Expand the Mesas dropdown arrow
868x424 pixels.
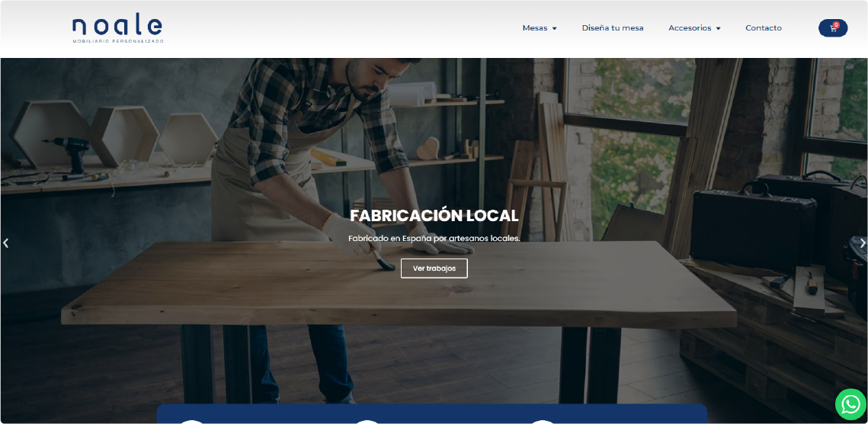[555, 28]
